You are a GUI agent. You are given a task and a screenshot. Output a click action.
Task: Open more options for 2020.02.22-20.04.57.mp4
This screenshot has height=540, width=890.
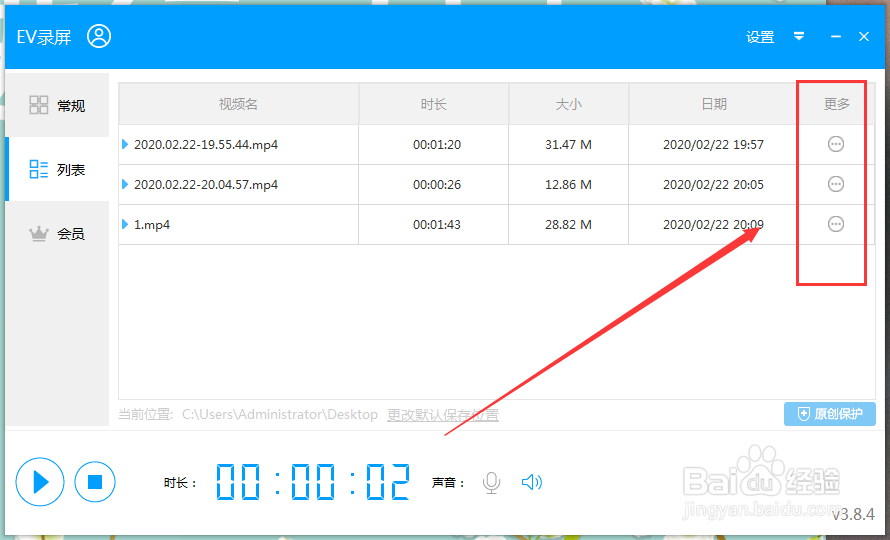pos(836,184)
